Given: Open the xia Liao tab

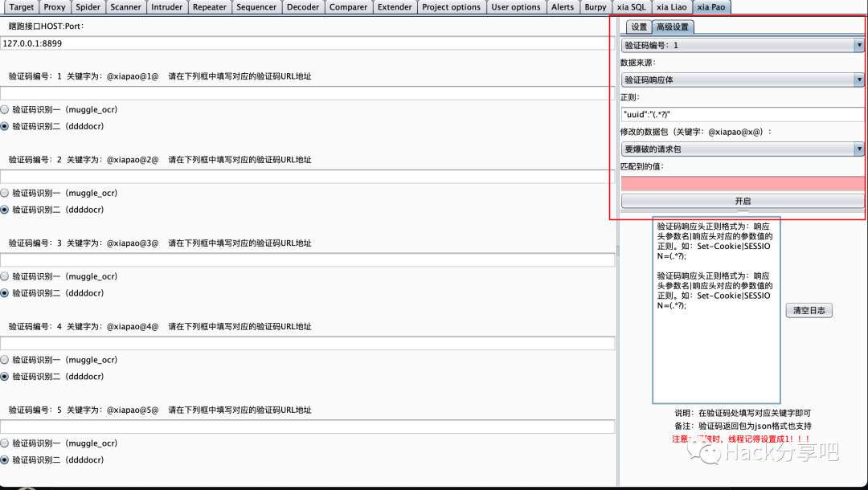Looking at the screenshot, I should [x=671, y=7].
